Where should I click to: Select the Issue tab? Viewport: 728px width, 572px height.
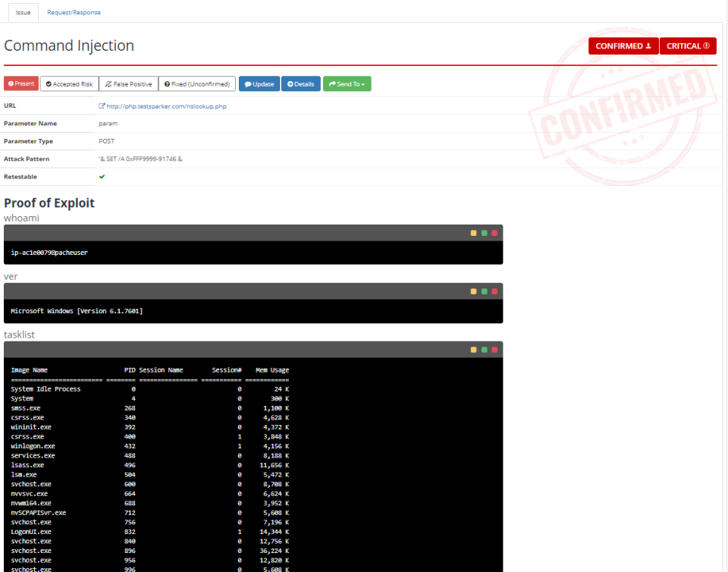click(22, 12)
